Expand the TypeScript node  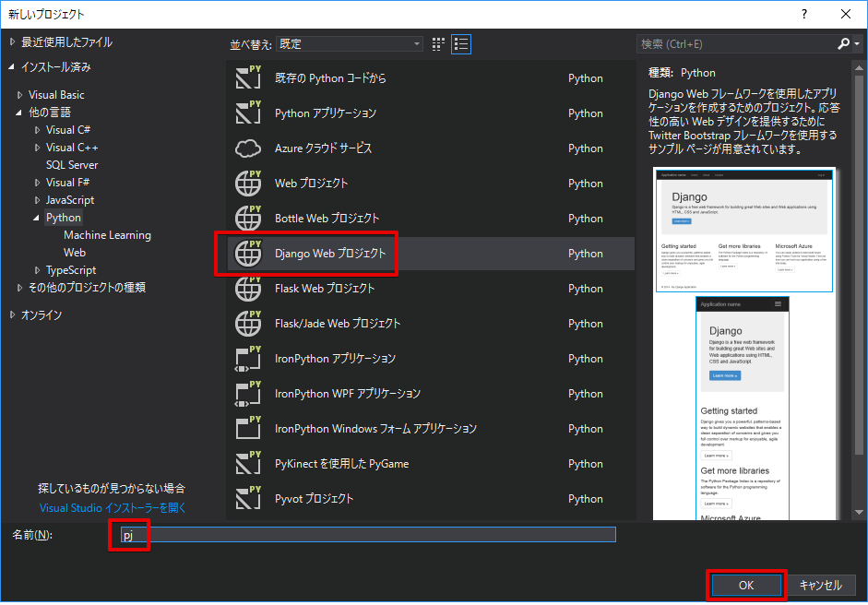point(37,270)
